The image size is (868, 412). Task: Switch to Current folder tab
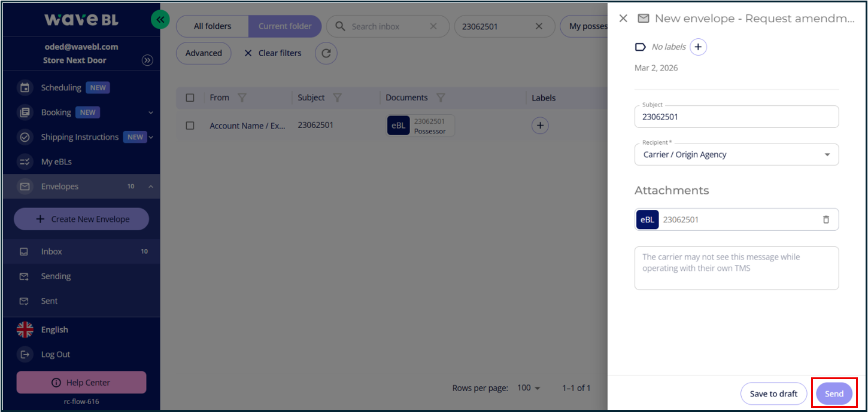click(x=285, y=26)
